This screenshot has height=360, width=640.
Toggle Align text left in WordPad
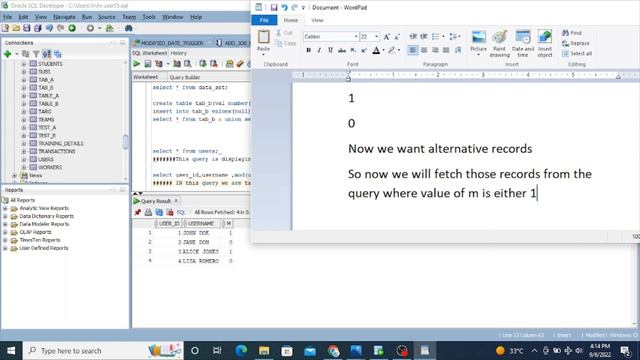coord(413,50)
